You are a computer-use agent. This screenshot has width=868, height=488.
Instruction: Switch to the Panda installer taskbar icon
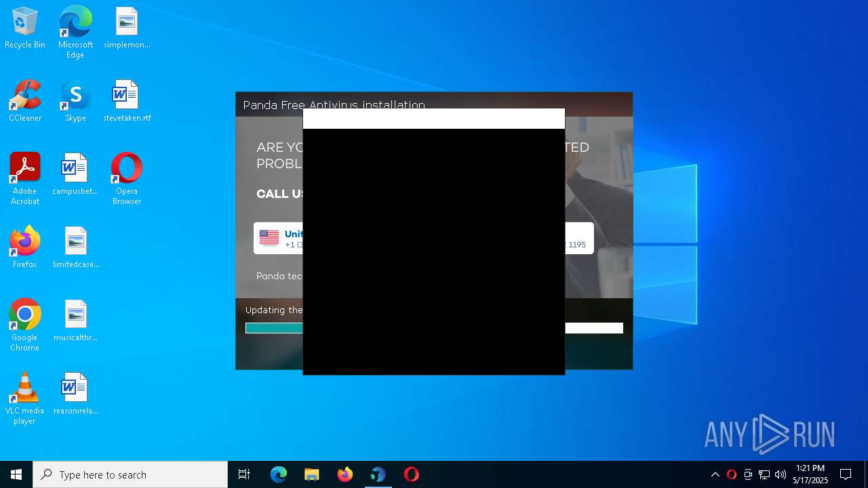(x=378, y=474)
